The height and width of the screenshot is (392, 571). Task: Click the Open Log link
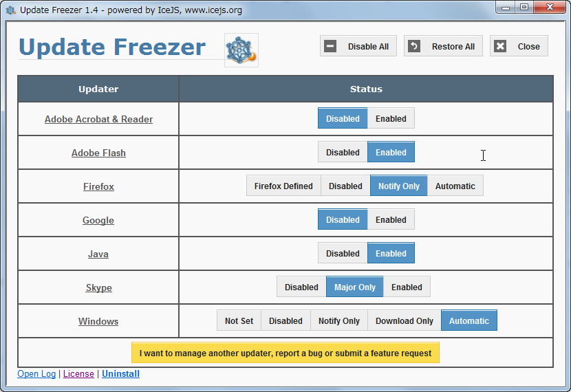pyautogui.click(x=36, y=374)
